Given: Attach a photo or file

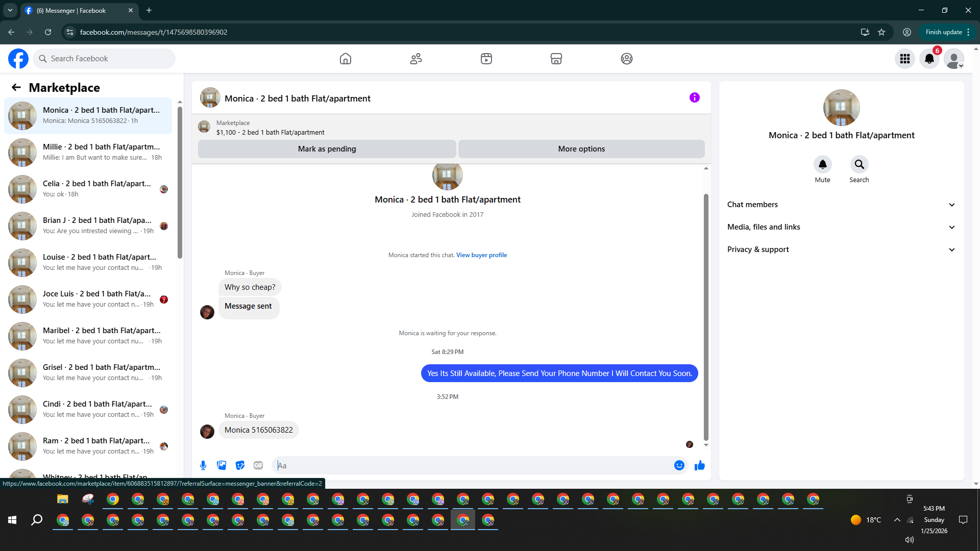Looking at the screenshot, I should 222,465.
